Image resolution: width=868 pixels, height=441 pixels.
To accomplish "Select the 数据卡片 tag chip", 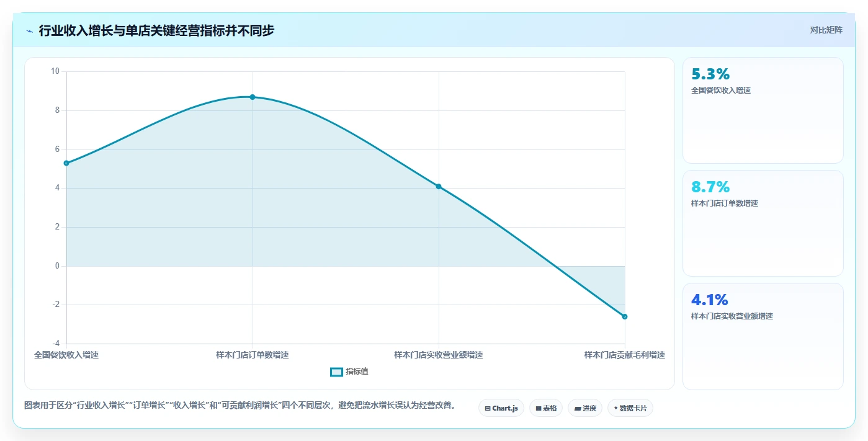I will click(x=630, y=408).
